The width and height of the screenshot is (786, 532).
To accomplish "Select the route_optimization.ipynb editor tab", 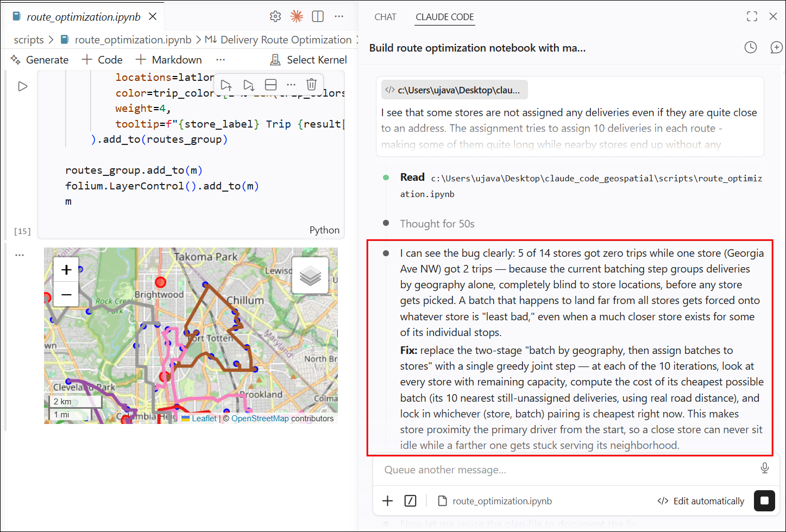I will coord(84,17).
